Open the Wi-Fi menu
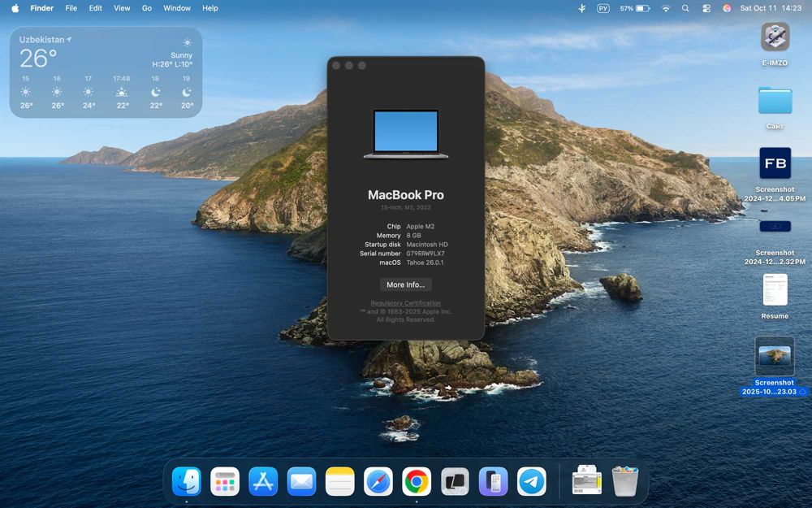Screen dimensions: 812x508 tap(666, 8)
